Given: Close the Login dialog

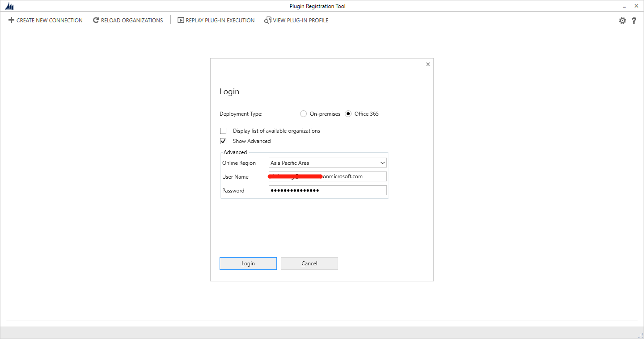Looking at the screenshot, I should pyautogui.click(x=428, y=64).
